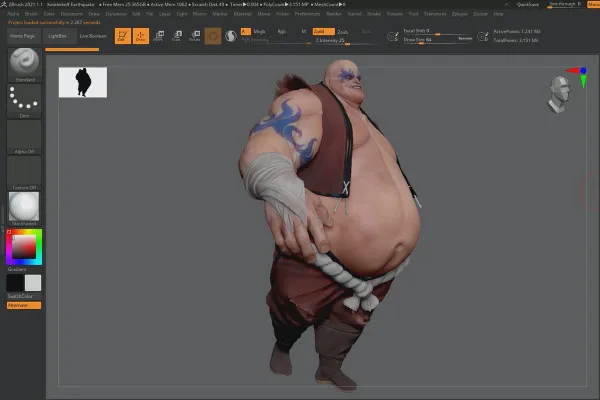
Task: Open the Tool menu
Action: coord(413,14)
